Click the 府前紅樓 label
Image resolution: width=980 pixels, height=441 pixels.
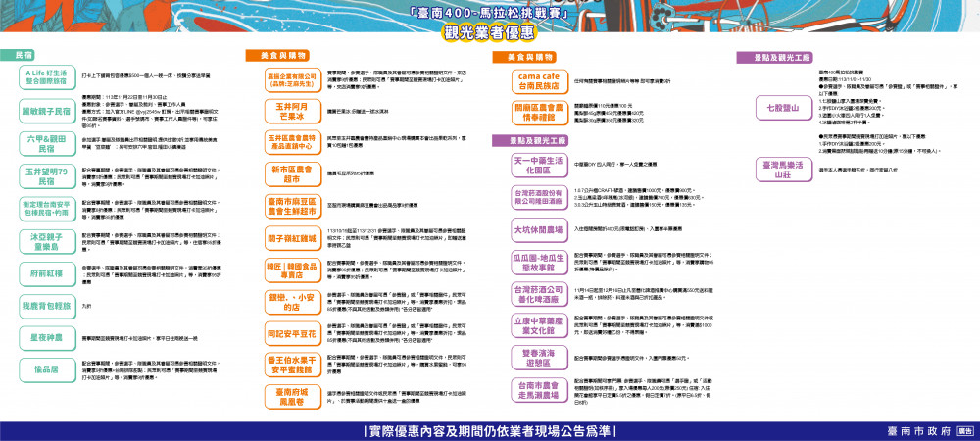(47, 274)
